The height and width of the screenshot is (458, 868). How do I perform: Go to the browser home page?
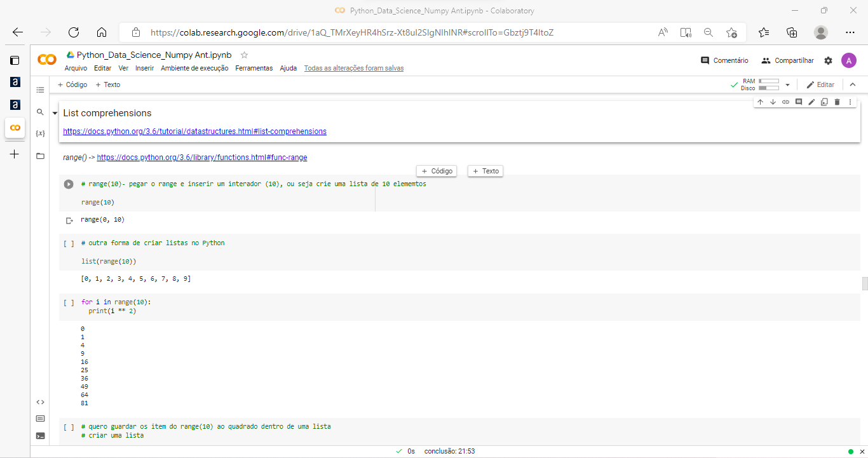pyautogui.click(x=102, y=32)
